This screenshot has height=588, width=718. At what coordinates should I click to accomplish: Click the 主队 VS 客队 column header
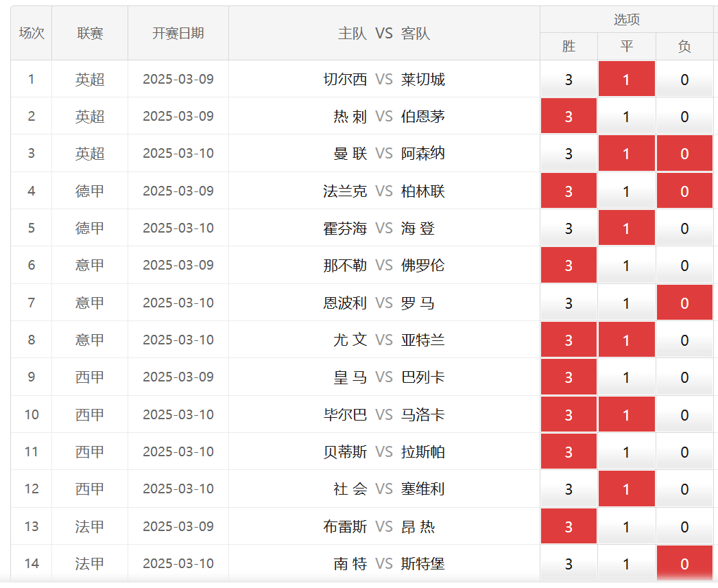pos(384,33)
